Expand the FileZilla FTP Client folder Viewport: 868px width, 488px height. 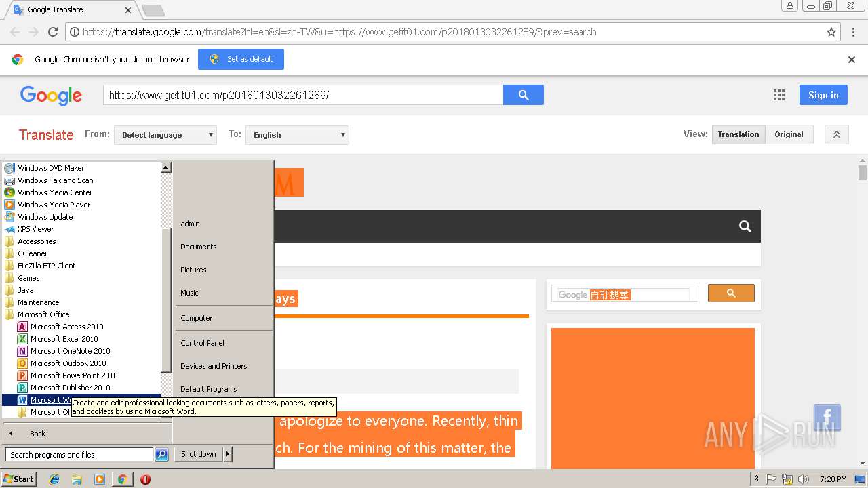[46, 266]
